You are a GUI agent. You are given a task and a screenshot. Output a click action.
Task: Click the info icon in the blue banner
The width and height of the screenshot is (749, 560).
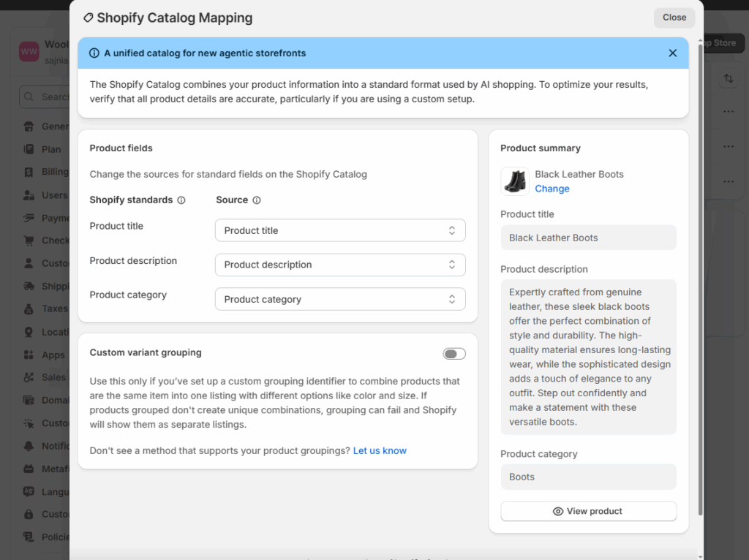point(94,53)
